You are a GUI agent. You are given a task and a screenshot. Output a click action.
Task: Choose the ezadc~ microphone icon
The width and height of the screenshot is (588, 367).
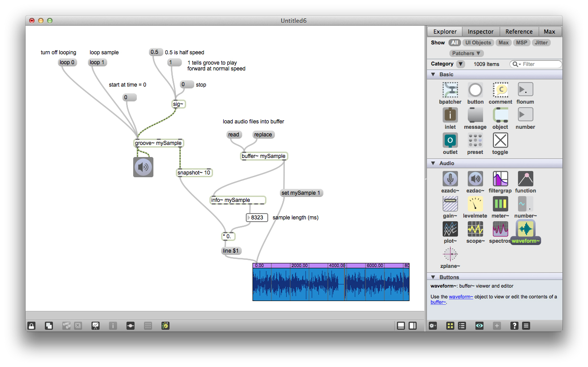pos(450,179)
